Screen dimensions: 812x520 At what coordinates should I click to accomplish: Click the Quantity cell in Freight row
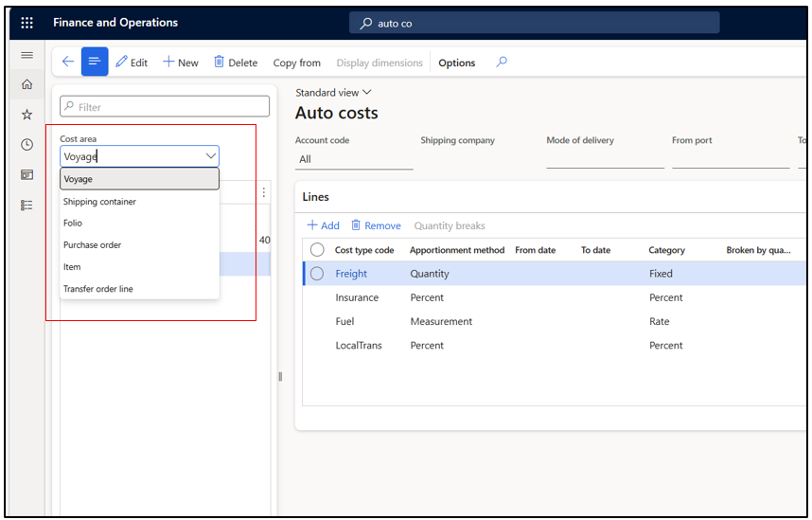point(430,274)
